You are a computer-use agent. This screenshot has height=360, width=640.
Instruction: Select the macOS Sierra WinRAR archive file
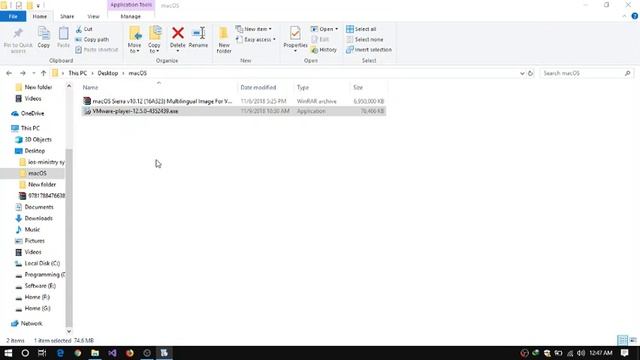click(233, 101)
